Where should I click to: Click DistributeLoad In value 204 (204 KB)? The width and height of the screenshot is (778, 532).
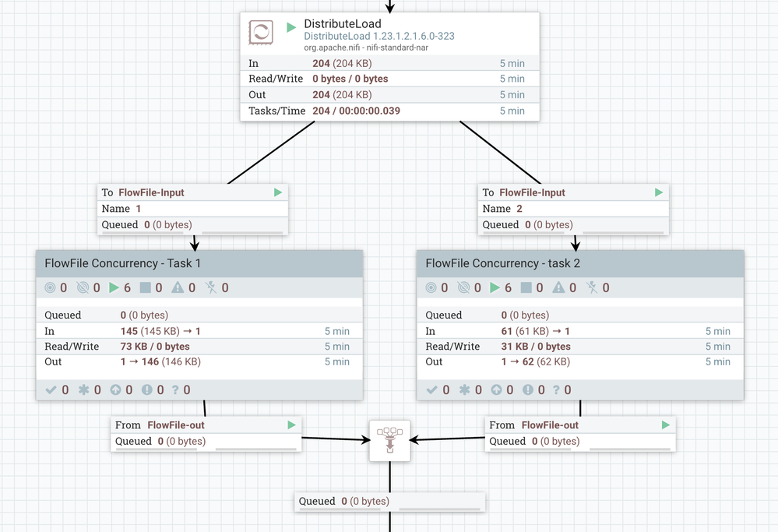[x=342, y=64]
